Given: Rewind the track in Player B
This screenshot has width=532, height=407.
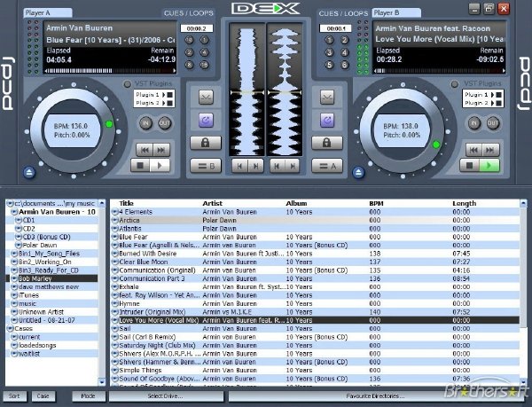Looking at the screenshot, I should [x=474, y=150].
